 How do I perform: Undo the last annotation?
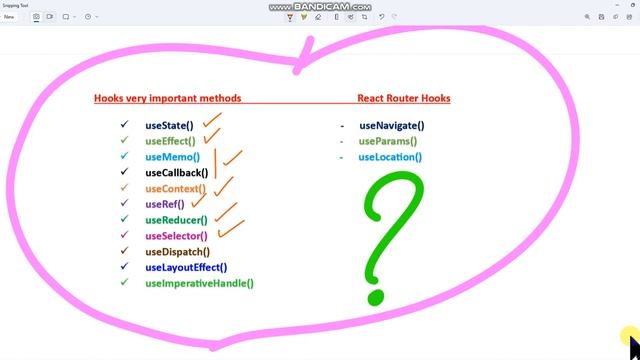pyautogui.click(x=381, y=17)
